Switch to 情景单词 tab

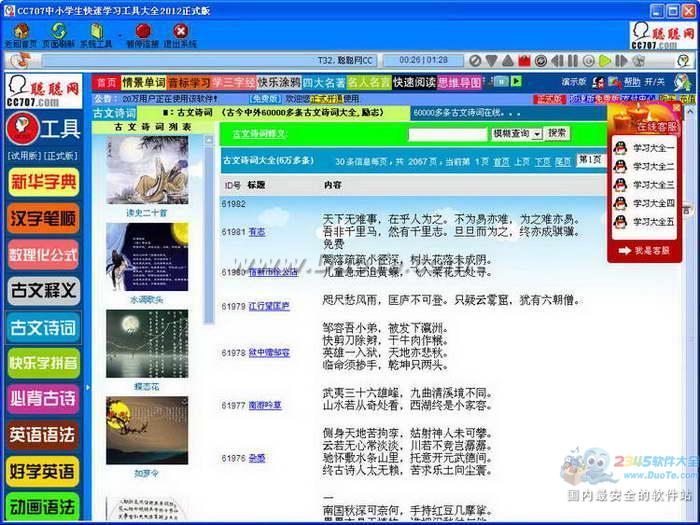pyautogui.click(x=144, y=82)
